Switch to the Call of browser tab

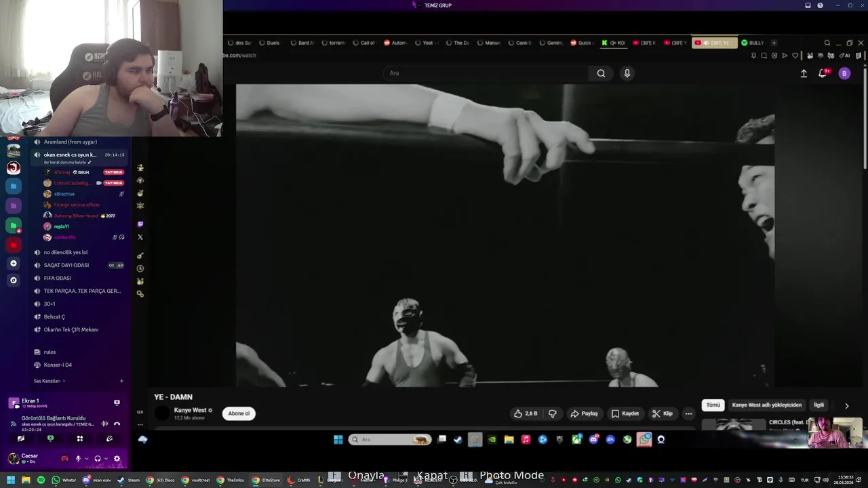click(x=364, y=43)
